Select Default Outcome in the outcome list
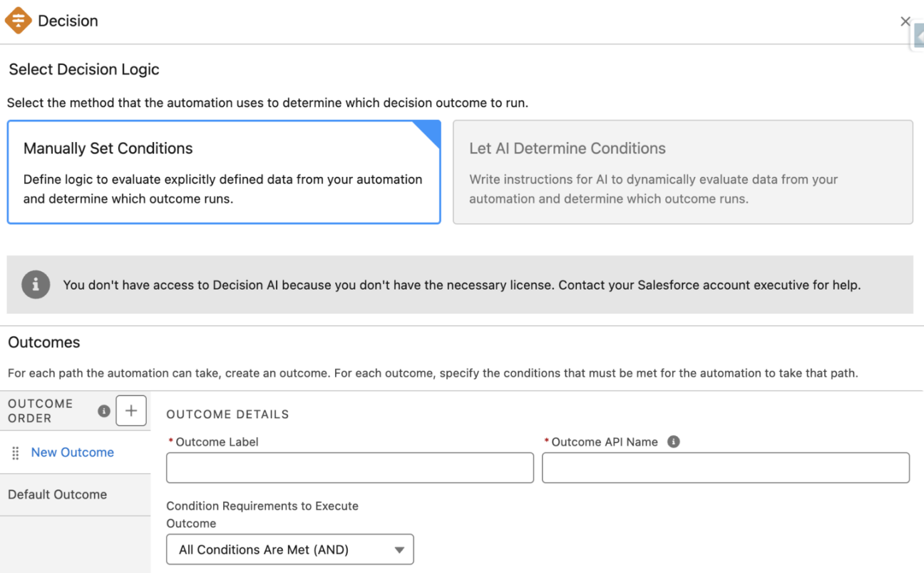Viewport: 924px width, 573px height. 57,494
